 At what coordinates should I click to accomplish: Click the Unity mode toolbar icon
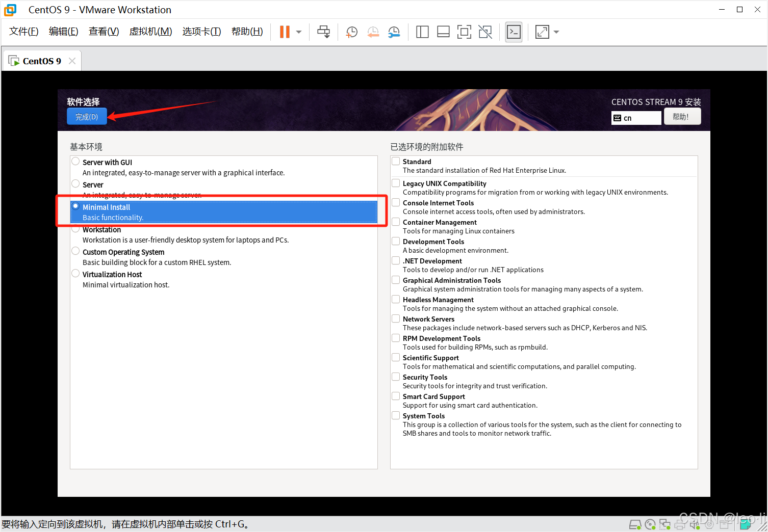point(485,32)
